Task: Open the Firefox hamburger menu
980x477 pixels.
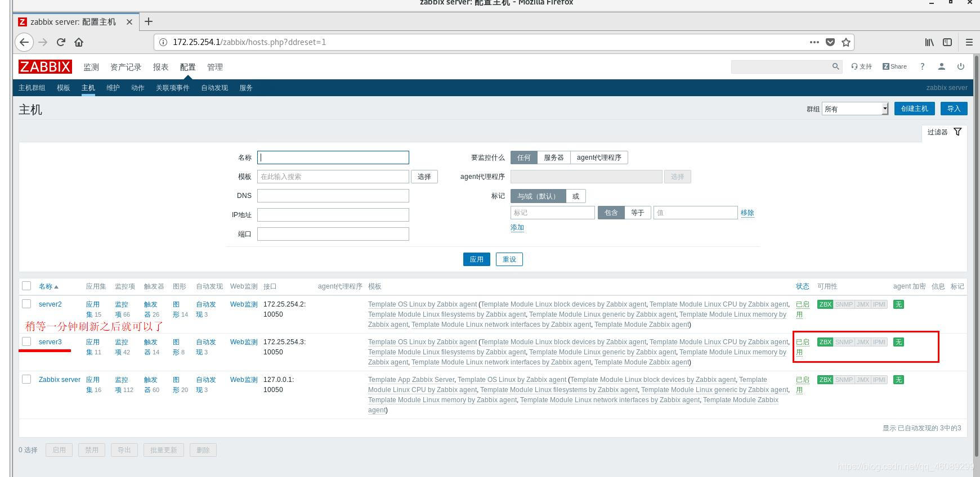Action: pos(969,42)
